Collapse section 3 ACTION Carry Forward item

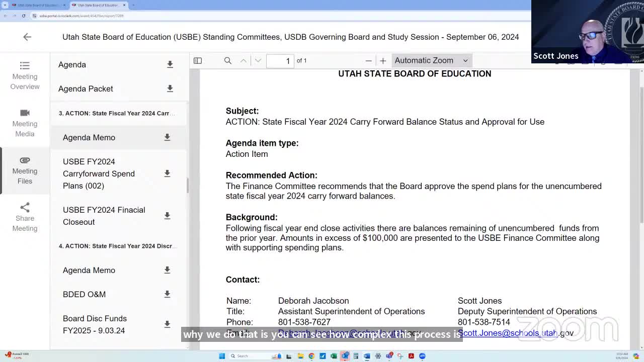click(117, 113)
